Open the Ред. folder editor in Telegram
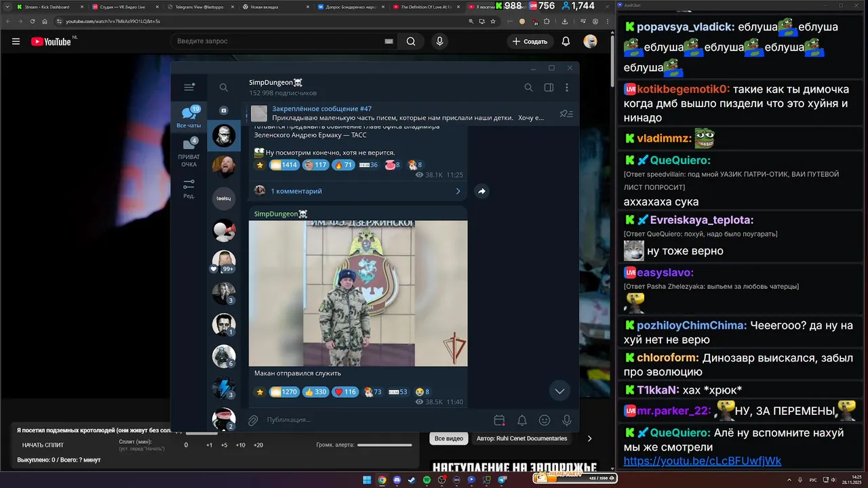This screenshot has width=868, height=488. pyautogui.click(x=189, y=189)
